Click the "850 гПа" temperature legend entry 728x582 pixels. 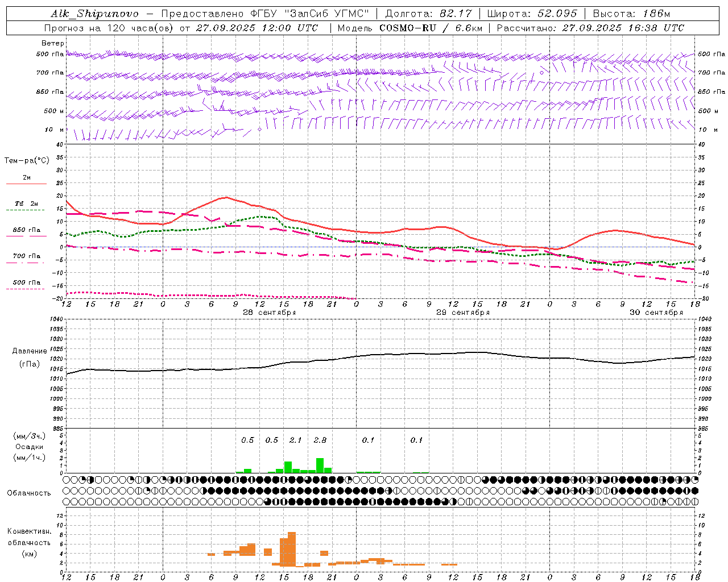pyautogui.click(x=26, y=230)
